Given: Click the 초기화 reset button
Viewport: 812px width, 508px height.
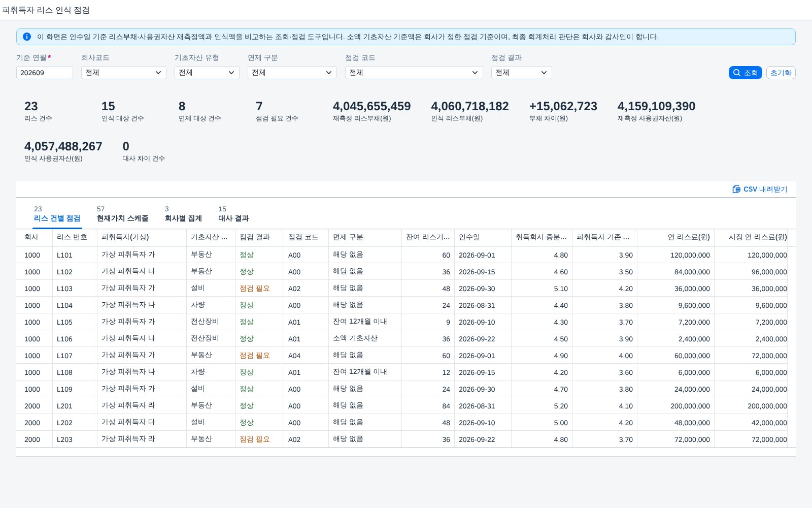Looking at the screenshot, I should tap(781, 73).
